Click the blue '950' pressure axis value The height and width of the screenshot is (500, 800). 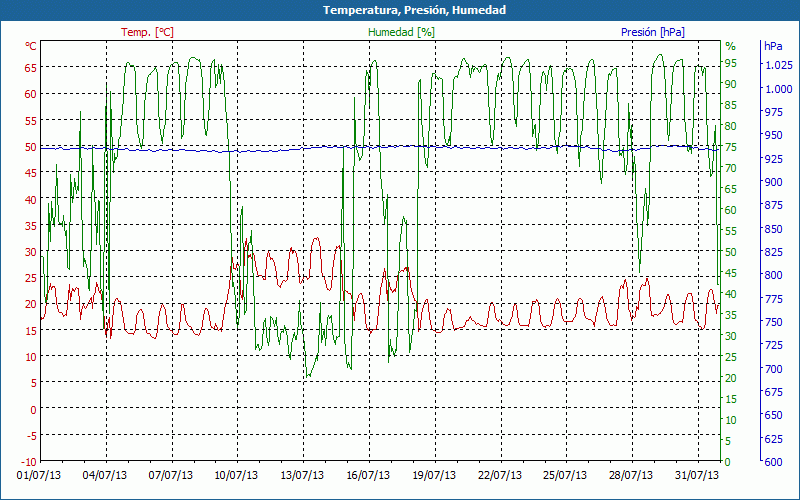[773, 135]
